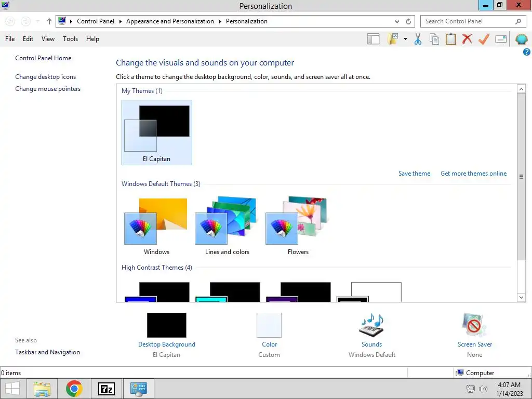The image size is (532, 399).
Task: Open the Color swatch settings
Action: (269, 325)
